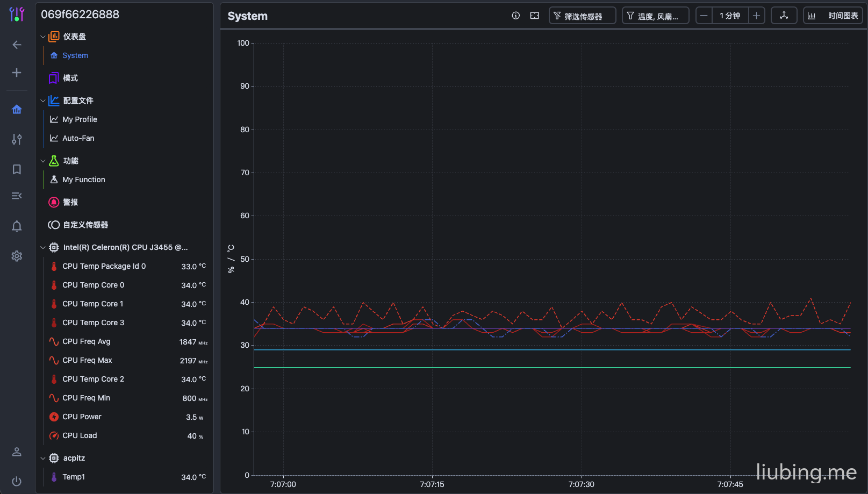Open settings gear in left sidebar

[17, 256]
